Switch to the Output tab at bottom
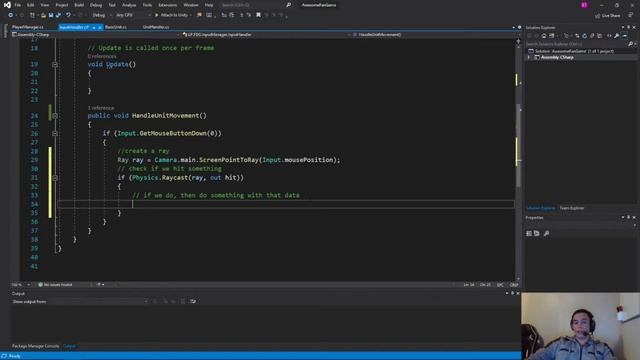 pos(69,346)
